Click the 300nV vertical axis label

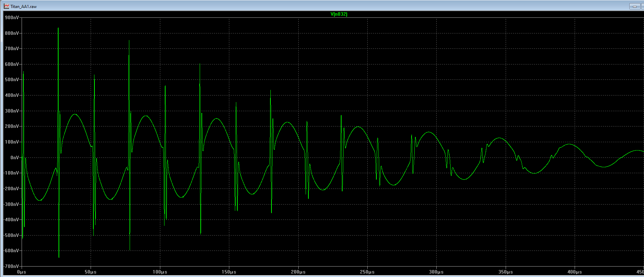pos(12,111)
